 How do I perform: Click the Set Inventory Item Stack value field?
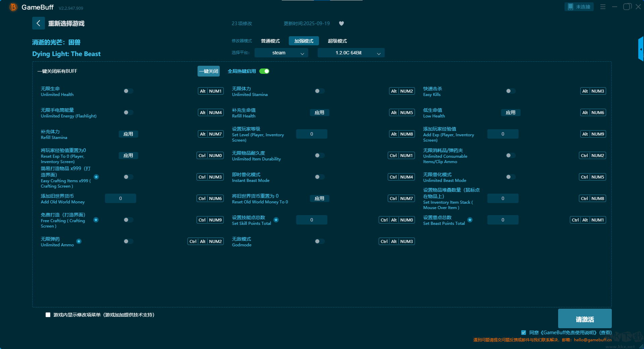click(503, 198)
